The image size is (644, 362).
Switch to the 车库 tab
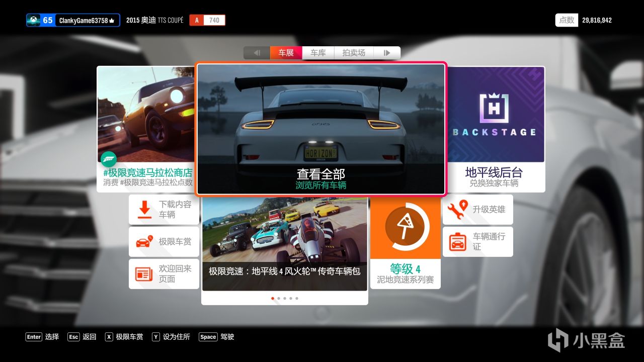318,53
